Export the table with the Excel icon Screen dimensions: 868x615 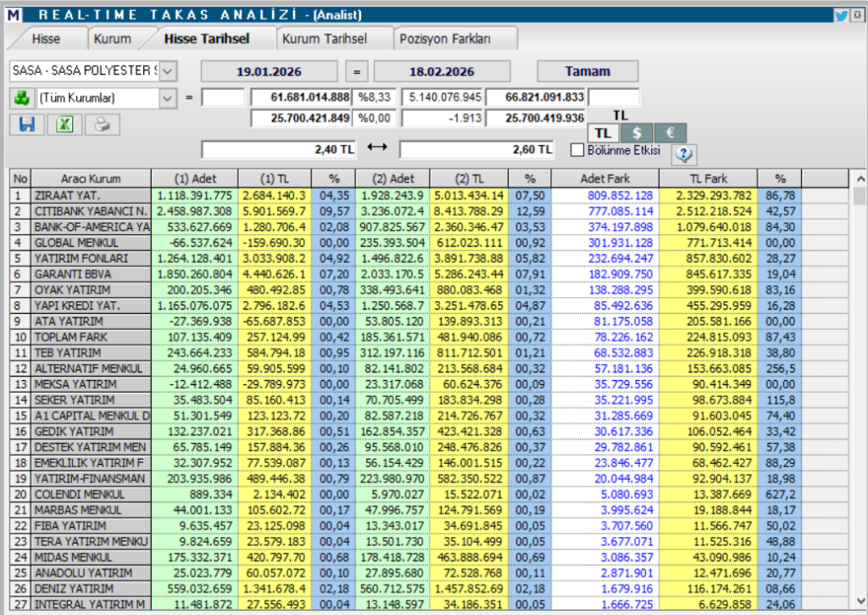tap(64, 125)
